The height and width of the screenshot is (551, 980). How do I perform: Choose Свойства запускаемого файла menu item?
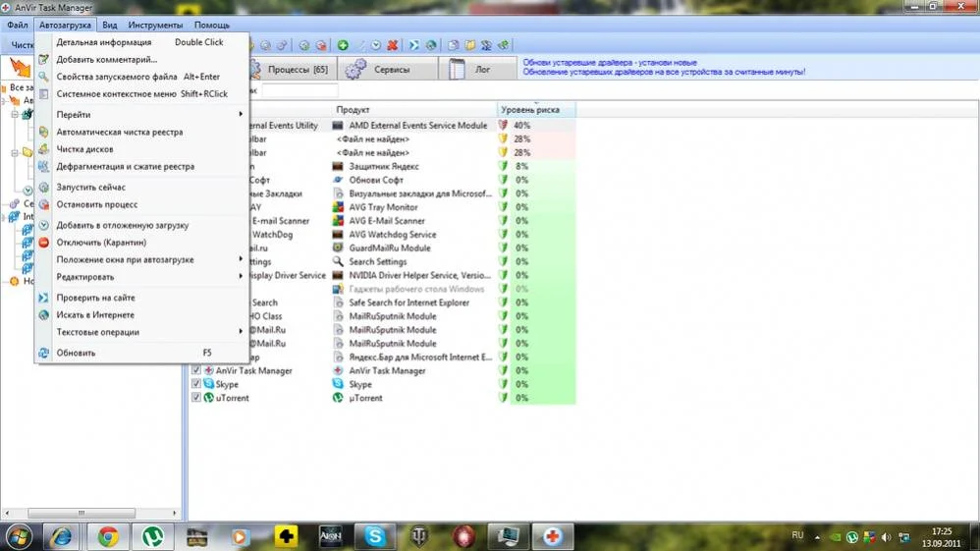click(143, 77)
